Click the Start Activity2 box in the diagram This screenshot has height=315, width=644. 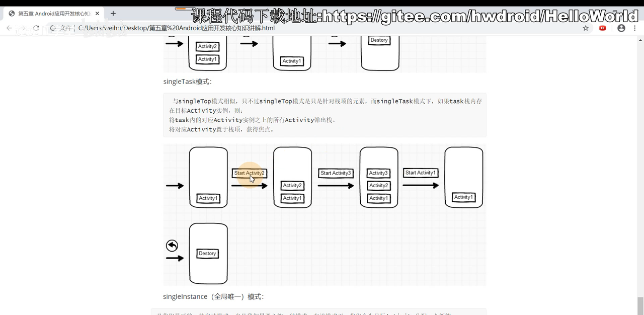coord(249,173)
